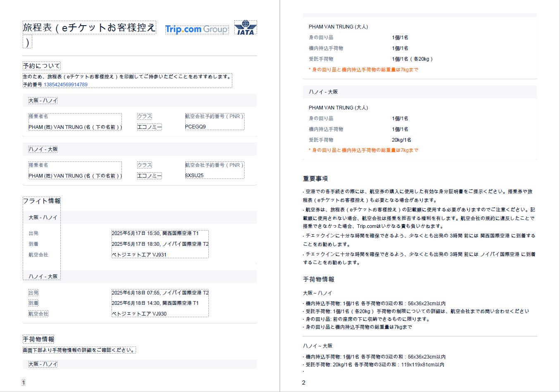Click the Trip.com Group logo
The image size is (560, 392).
pyautogui.click(x=197, y=29)
